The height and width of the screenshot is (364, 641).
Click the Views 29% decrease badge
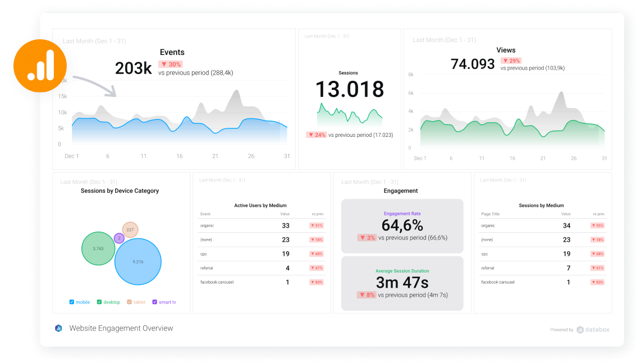(x=511, y=61)
